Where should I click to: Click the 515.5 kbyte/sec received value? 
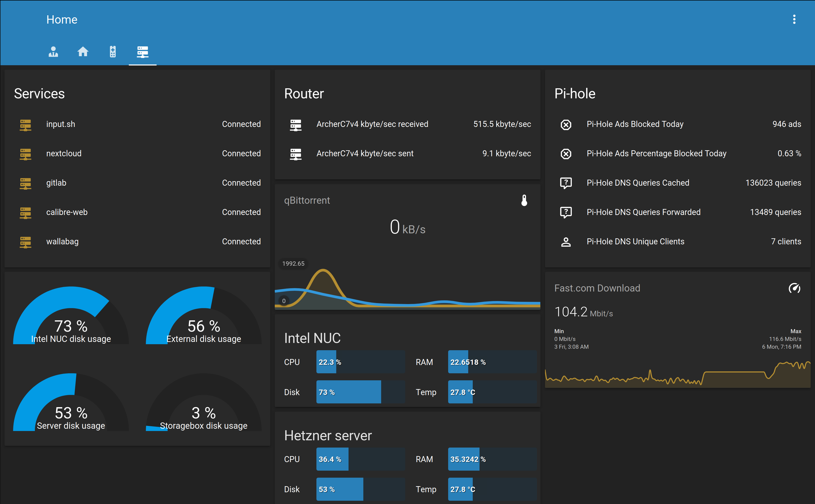tap(502, 124)
